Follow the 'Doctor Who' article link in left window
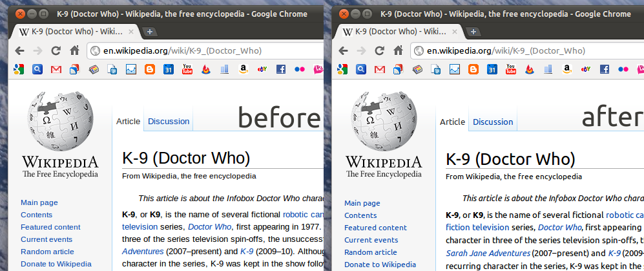The height and width of the screenshot is (271, 644). coord(210,226)
